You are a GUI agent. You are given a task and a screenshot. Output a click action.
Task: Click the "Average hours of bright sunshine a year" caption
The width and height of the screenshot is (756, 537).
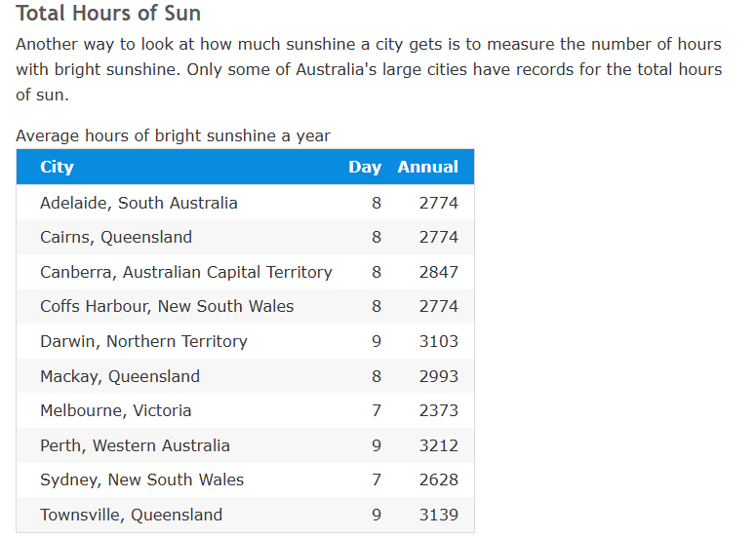pos(173,135)
